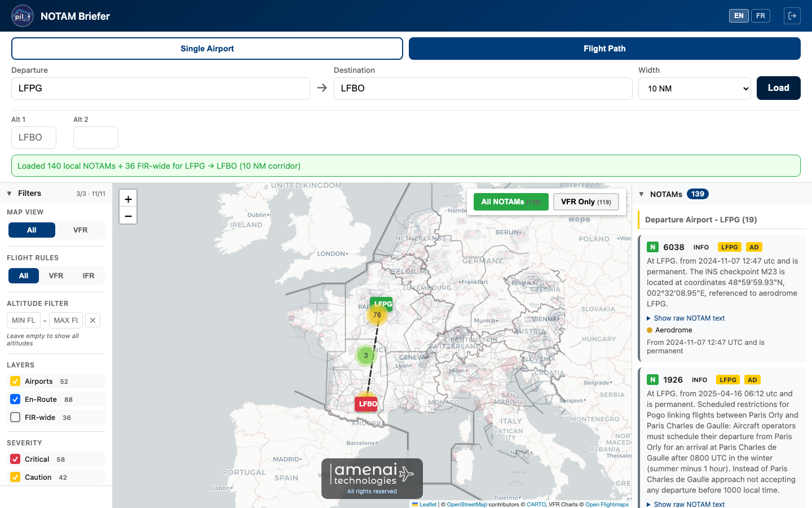Switch map to VFR Only NOTAMs
Screen dimensions: 812x508
586,202
